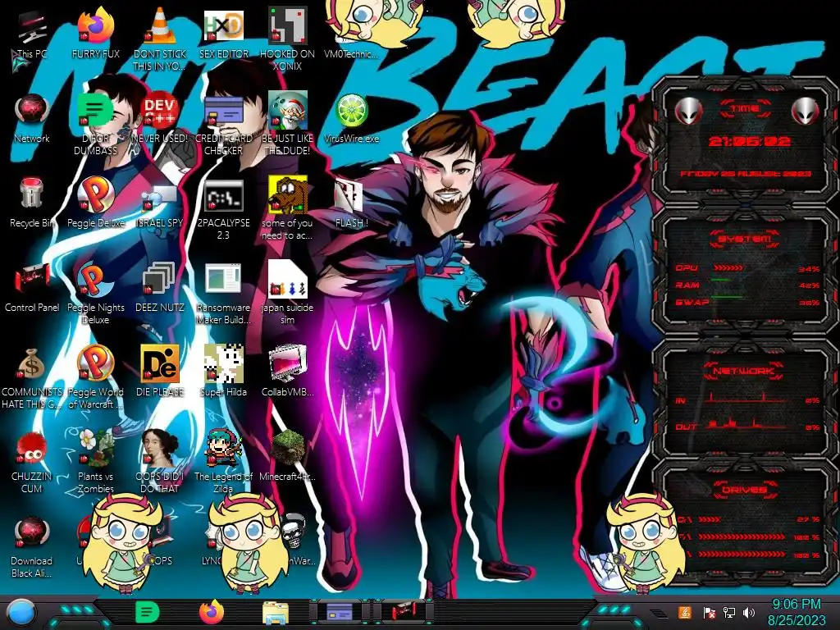Viewport: 840px width, 630px height.
Task: Launch the CHUZZIN CUM red fuzzball shortcut
Action: (x=32, y=462)
